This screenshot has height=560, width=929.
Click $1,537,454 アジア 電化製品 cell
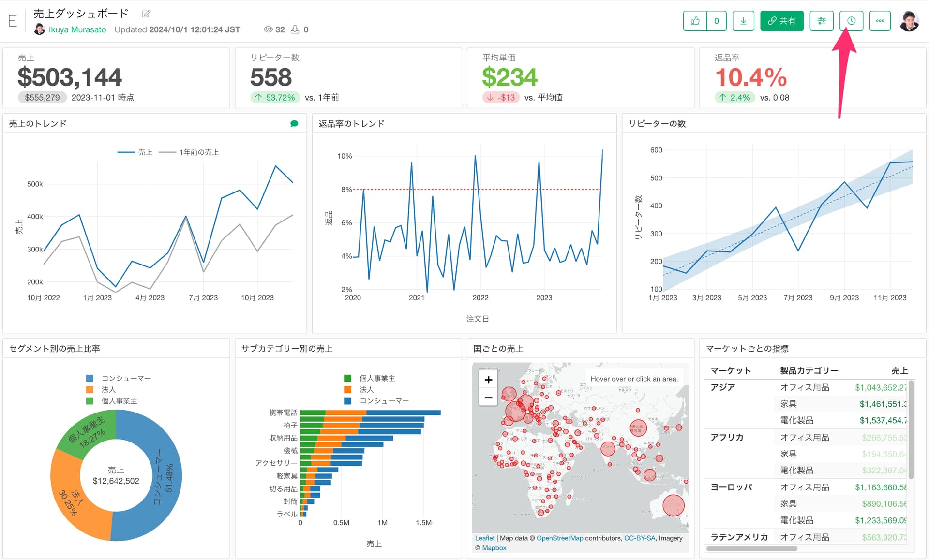(883, 420)
